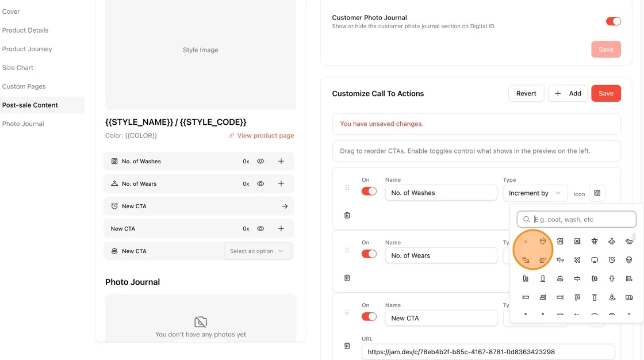
Task: Switch off the On toggle beside the New CTA name field
Action: point(369,316)
